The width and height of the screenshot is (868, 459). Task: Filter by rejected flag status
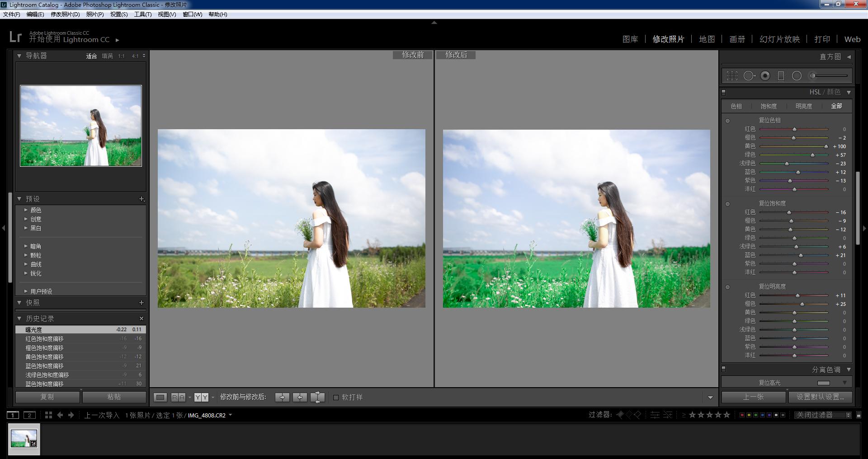coord(637,415)
